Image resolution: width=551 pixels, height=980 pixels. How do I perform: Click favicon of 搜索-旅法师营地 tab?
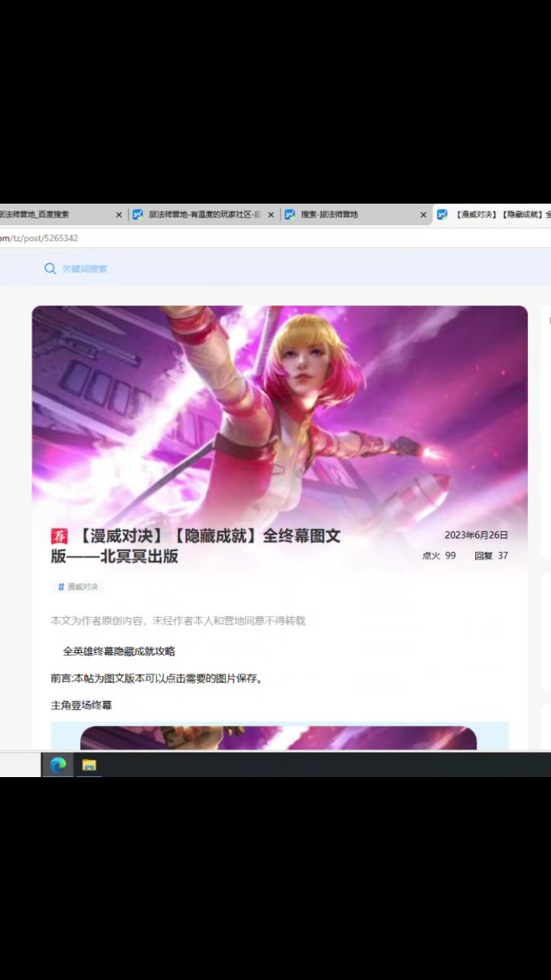[290, 215]
